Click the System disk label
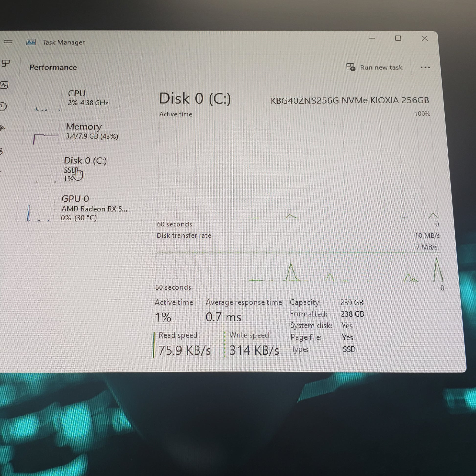The width and height of the screenshot is (476, 476). (311, 326)
